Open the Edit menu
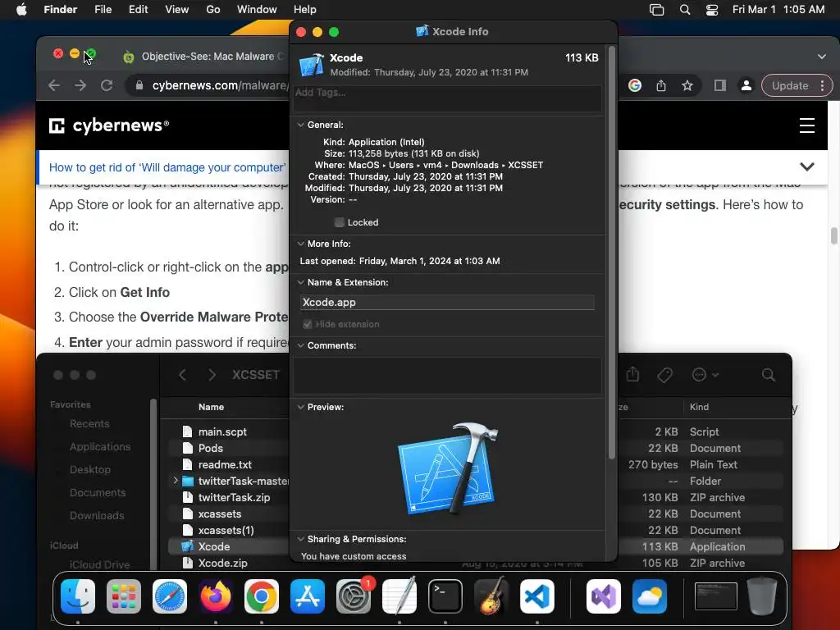 pos(138,10)
